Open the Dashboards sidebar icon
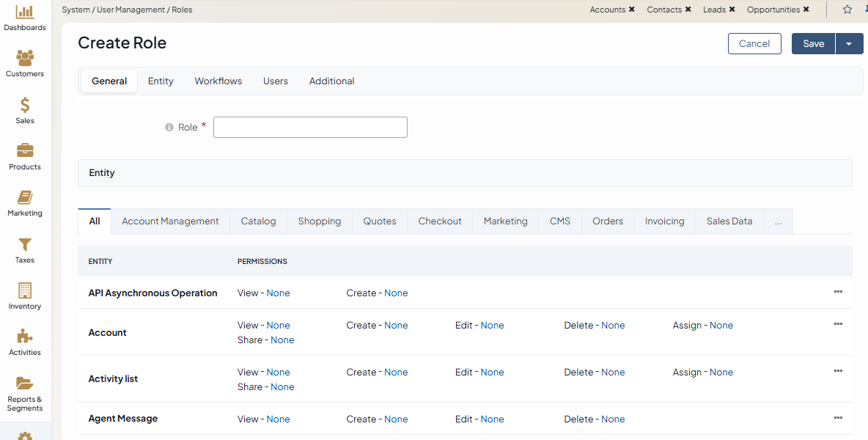The height and width of the screenshot is (440, 868). 25,12
